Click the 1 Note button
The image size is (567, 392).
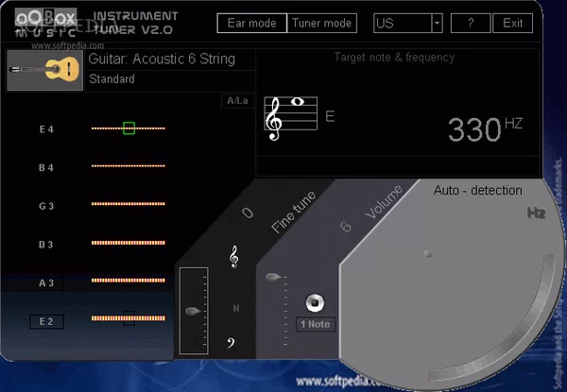(316, 324)
